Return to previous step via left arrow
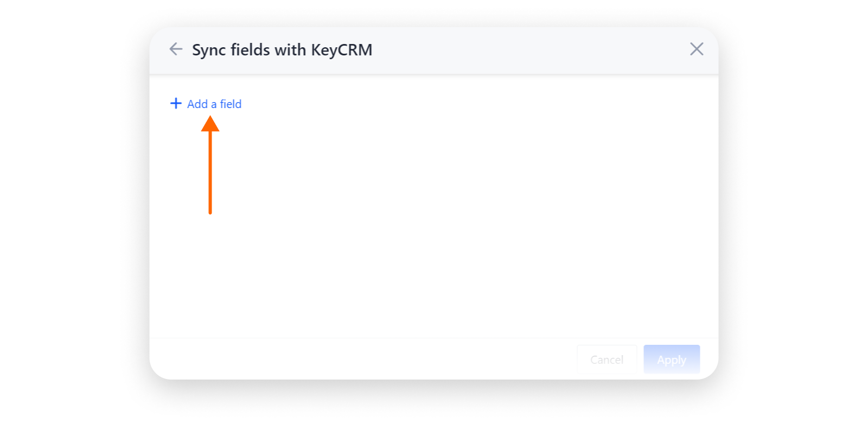Viewport: 868px width, 423px height. pyautogui.click(x=175, y=49)
